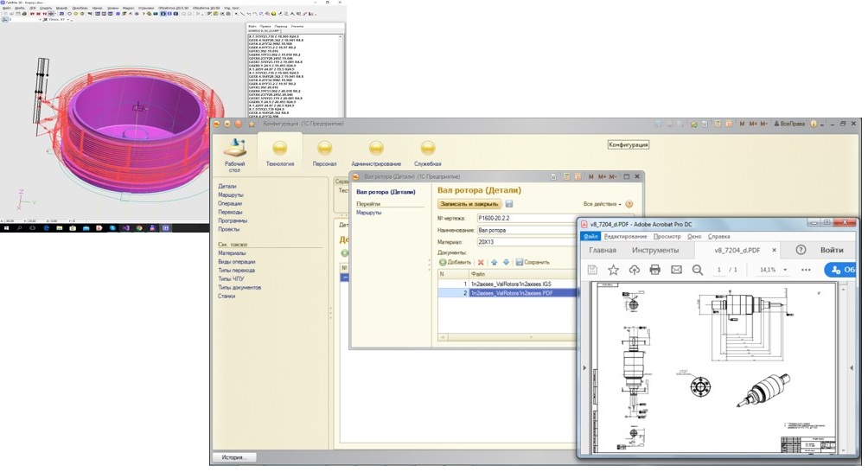
Task: Open more tools ellipsis in Acrobat
Action: tap(806, 270)
